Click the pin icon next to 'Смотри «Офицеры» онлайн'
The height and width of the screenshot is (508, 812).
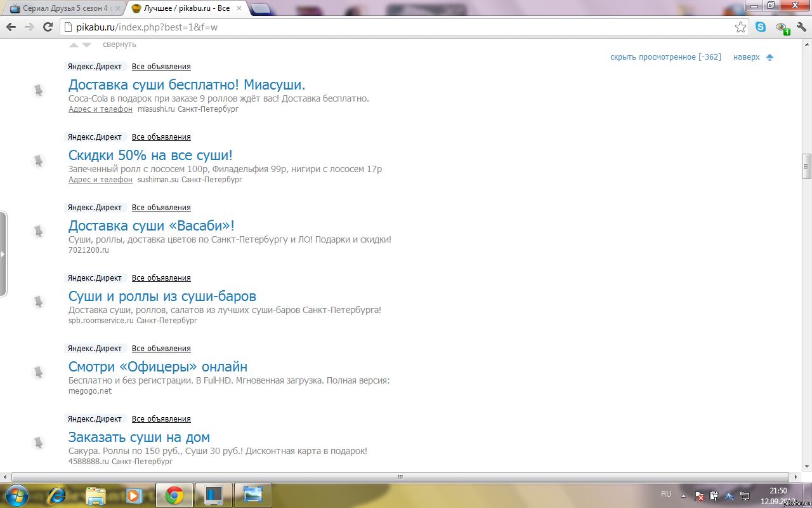click(39, 372)
